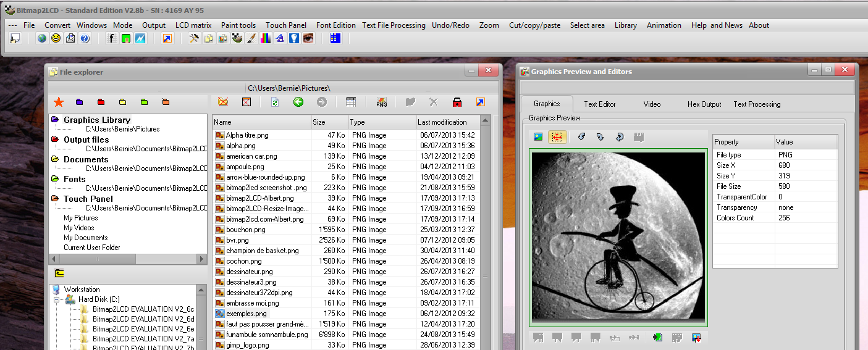Screen dimensions: 868x350
Task: Click the copy documents icon in main toolbar
Action: point(208,39)
